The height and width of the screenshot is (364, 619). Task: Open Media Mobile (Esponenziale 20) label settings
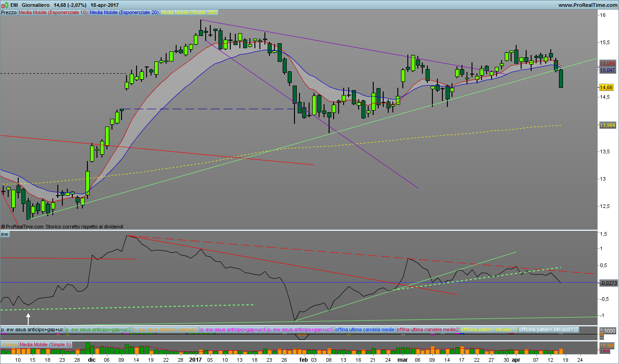124,12
